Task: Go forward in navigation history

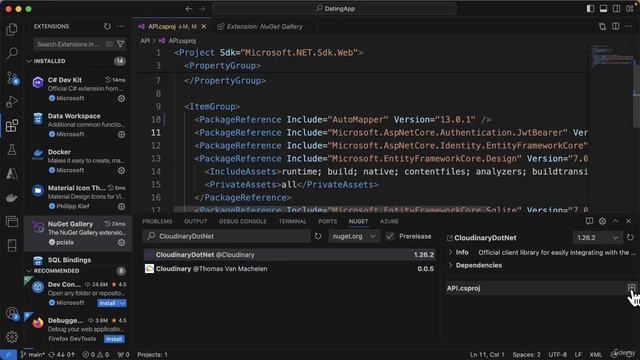Action: [x=202, y=9]
